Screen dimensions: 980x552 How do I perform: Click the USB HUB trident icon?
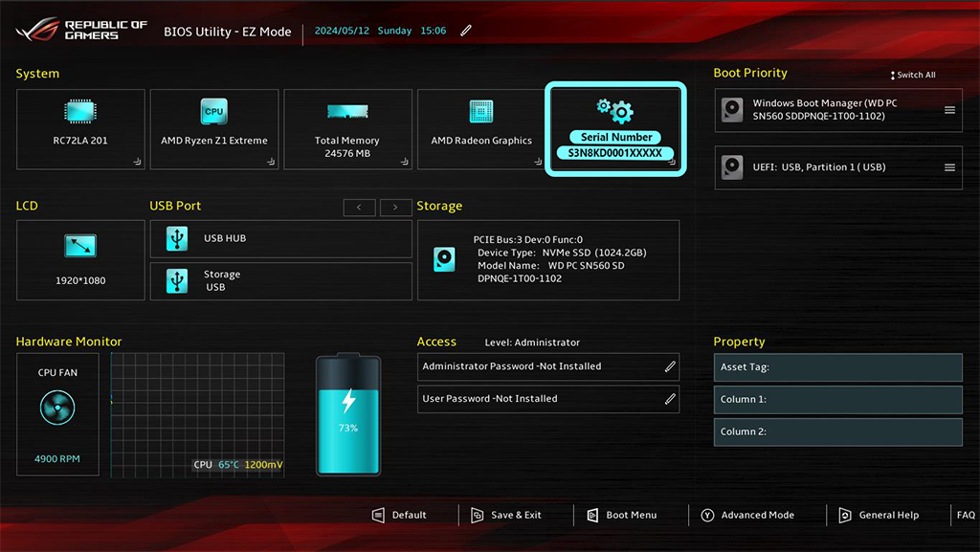[177, 238]
